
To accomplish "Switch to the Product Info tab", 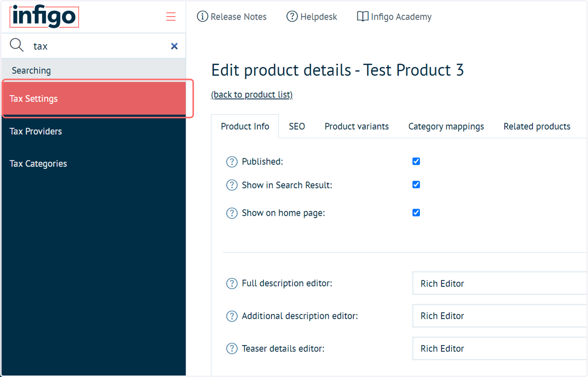I will click(x=245, y=126).
